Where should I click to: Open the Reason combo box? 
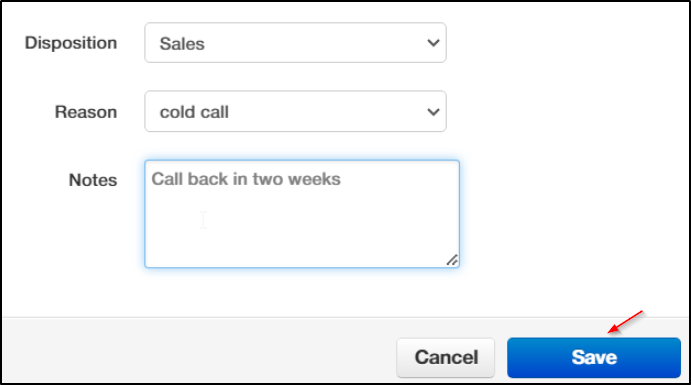[x=295, y=111]
